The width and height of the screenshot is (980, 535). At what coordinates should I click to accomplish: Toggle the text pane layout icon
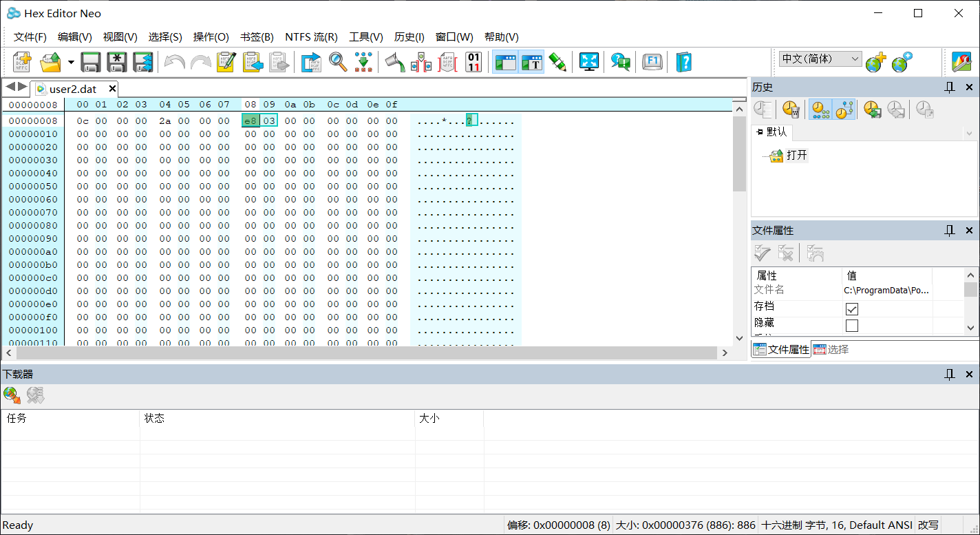coord(532,62)
